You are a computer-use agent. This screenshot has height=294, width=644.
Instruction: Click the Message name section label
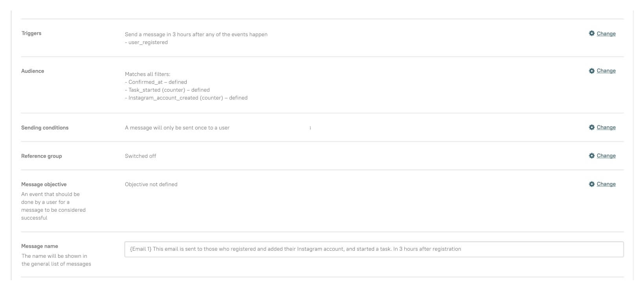(x=40, y=246)
